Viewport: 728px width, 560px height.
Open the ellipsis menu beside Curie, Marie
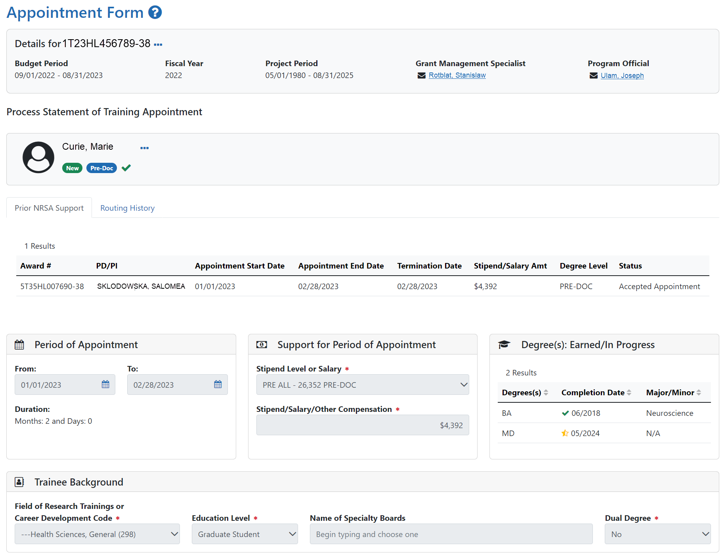145,148
